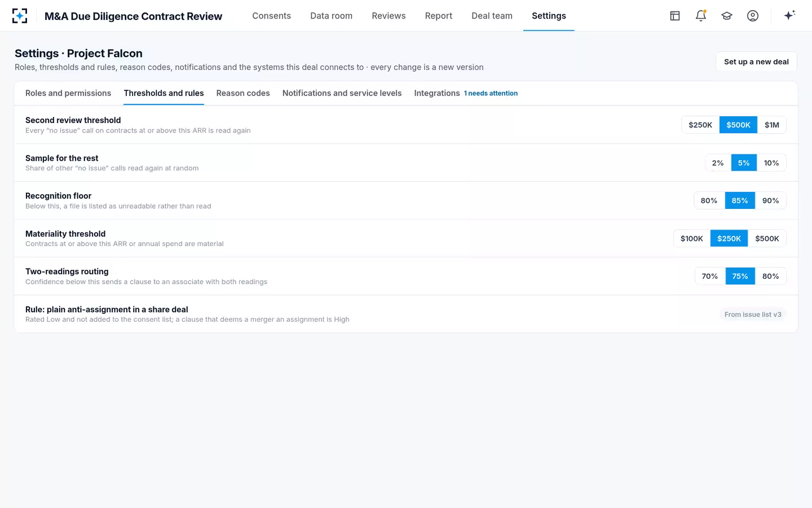Image resolution: width=812 pixels, height=508 pixels.
Task: Set Two-readings routing to 70%
Action: point(710,276)
